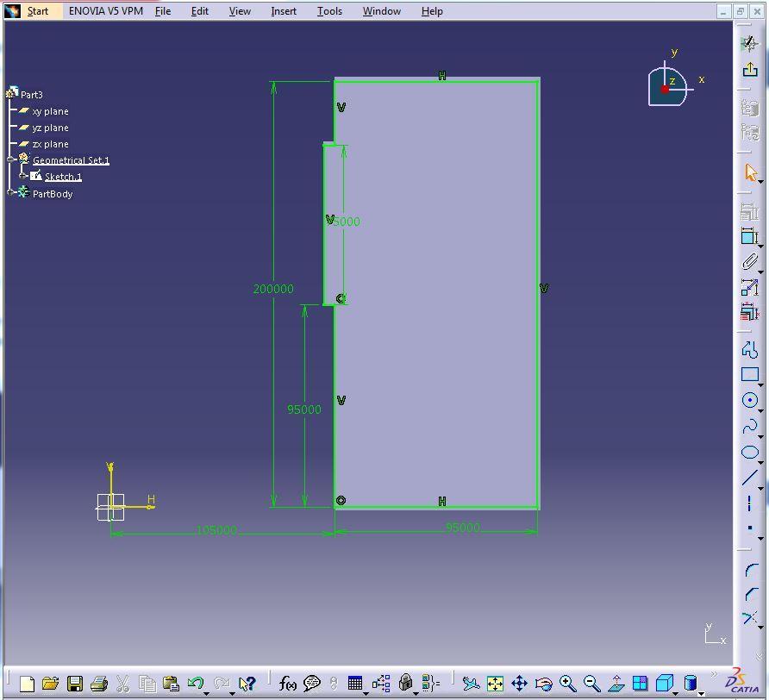Screen dimensions: 769x700
Task: Select Part3 in the specification tree
Action: (31, 94)
